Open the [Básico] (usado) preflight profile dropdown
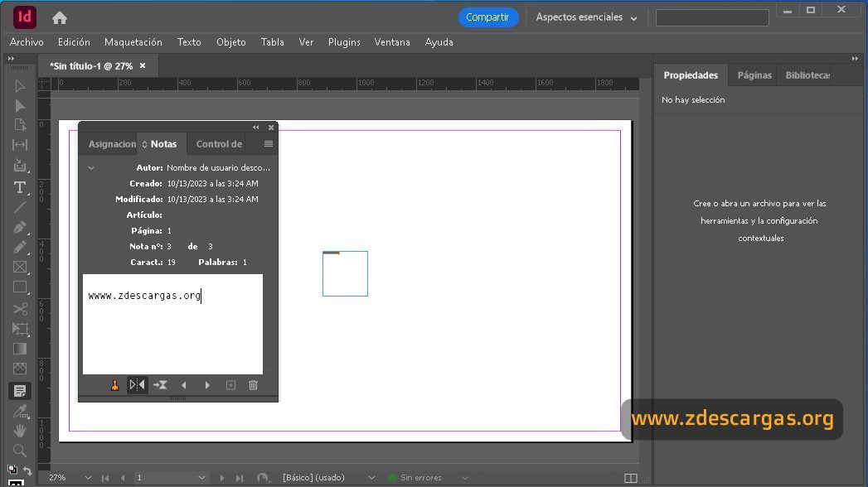Screen dimensions: 868x487 [x=371, y=478]
